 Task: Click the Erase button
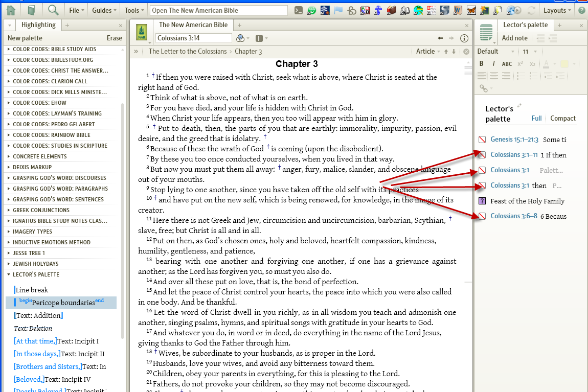point(114,38)
